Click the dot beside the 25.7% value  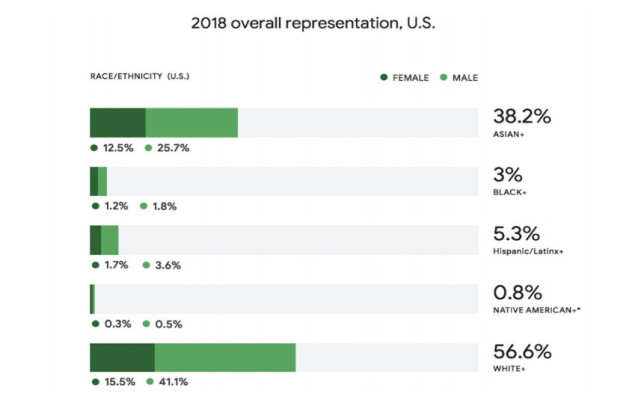148,148
